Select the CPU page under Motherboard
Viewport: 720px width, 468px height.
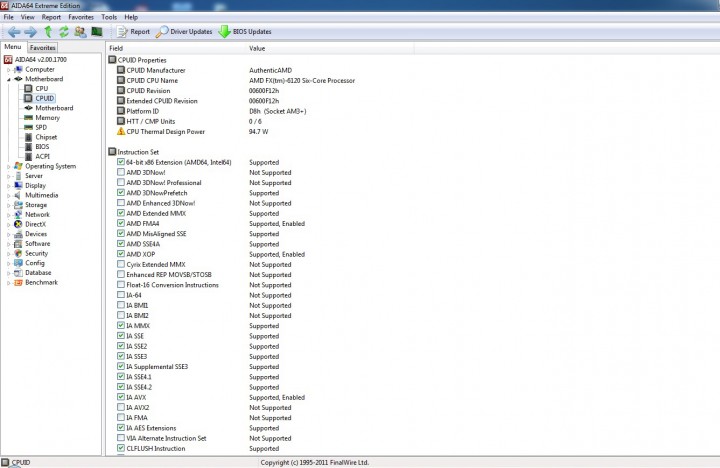coord(36,89)
